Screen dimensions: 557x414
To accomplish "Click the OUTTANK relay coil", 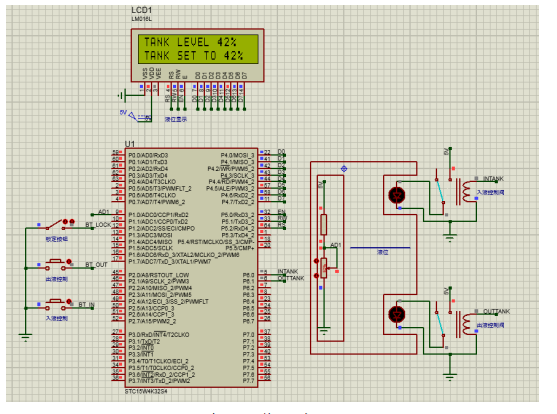I will 465,324.
